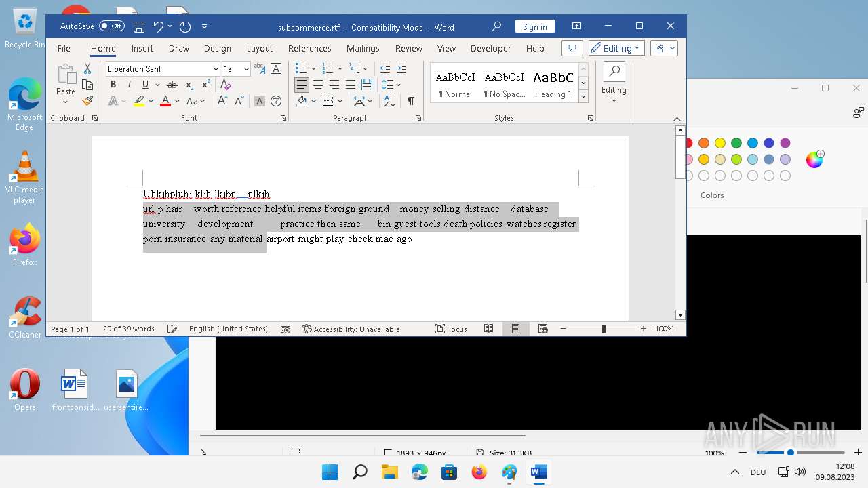
Task: Toggle the AutoSave switch
Action: 112,26
